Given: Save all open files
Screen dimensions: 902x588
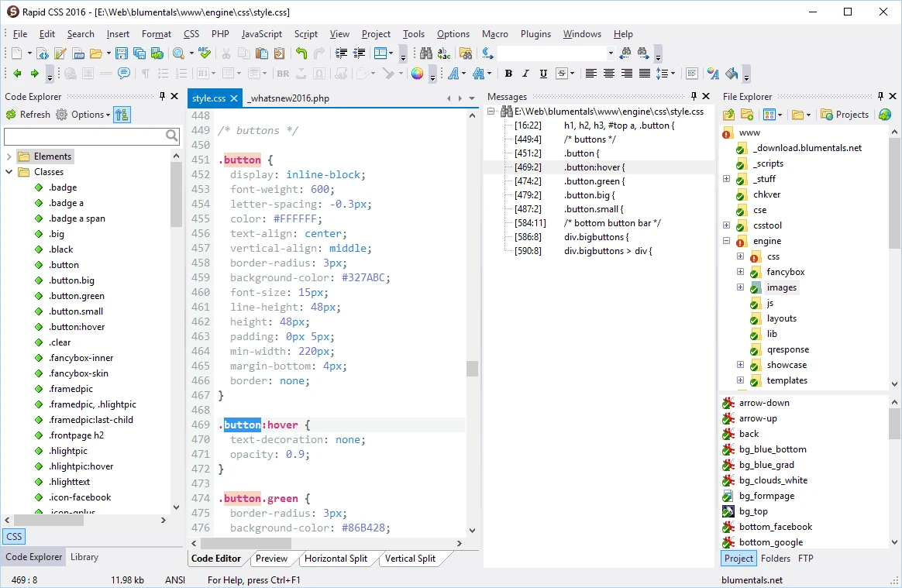Looking at the screenshot, I should 139,53.
